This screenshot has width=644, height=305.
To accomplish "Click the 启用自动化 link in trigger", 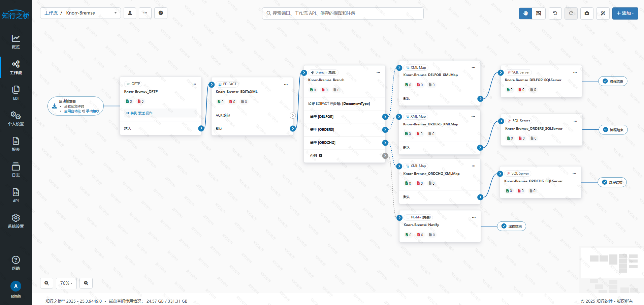I will click(x=72, y=111).
